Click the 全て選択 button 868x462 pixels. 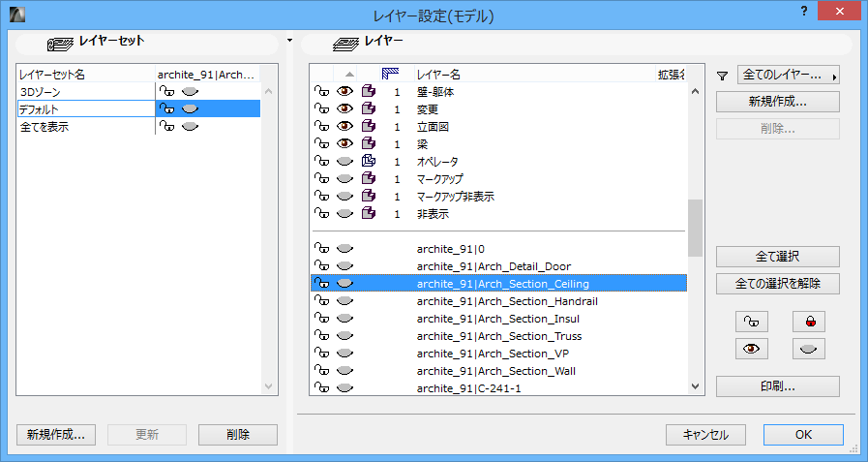[778, 257]
